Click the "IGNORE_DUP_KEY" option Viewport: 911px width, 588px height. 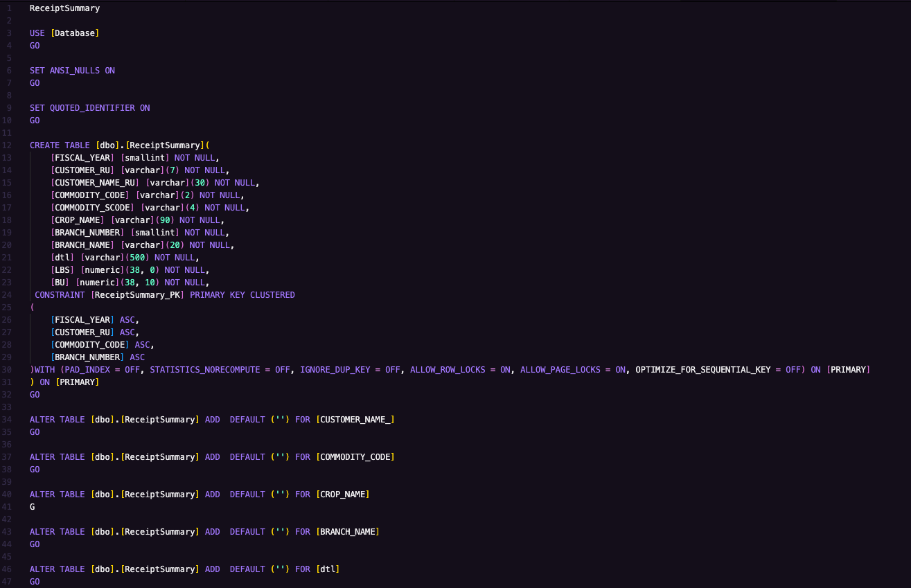coord(335,370)
